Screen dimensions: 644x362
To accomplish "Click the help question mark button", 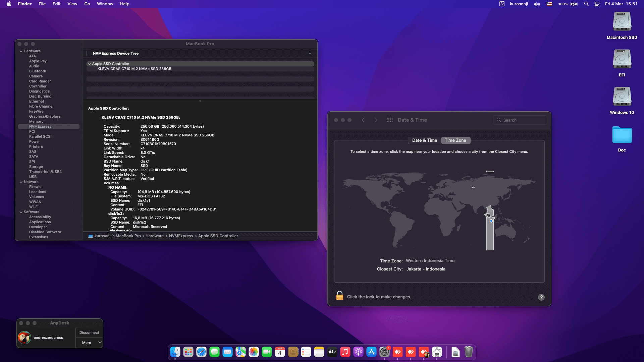I will pyautogui.click(x=541, y=297).
